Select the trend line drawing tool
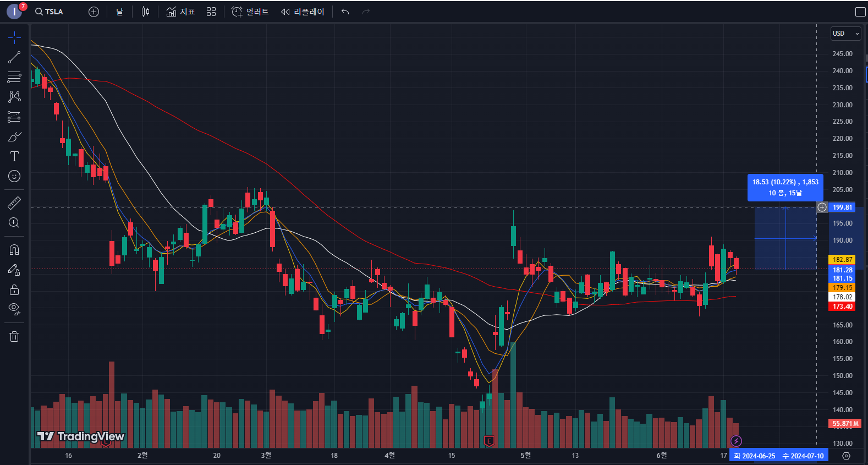The image size is (868, 465). tap(14, 57)
